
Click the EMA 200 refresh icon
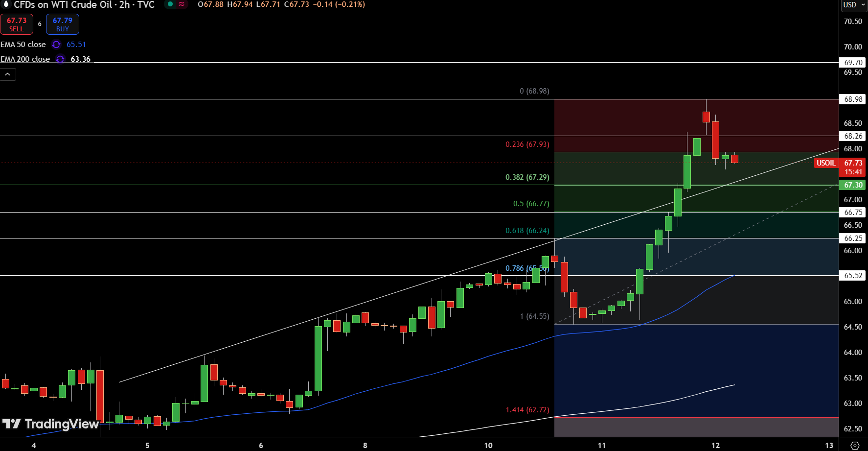(x=60, y=59)
